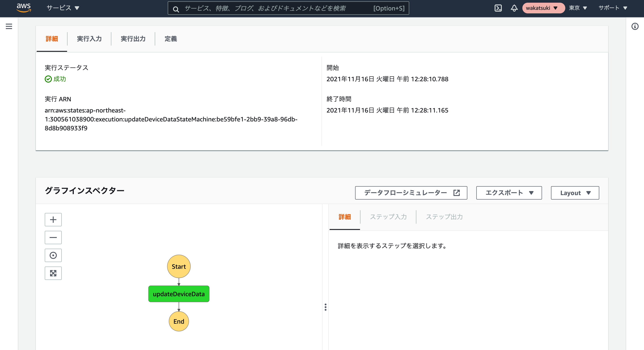Open the AWS home logo
Viewport: 644px width, 350px height.
24,8
